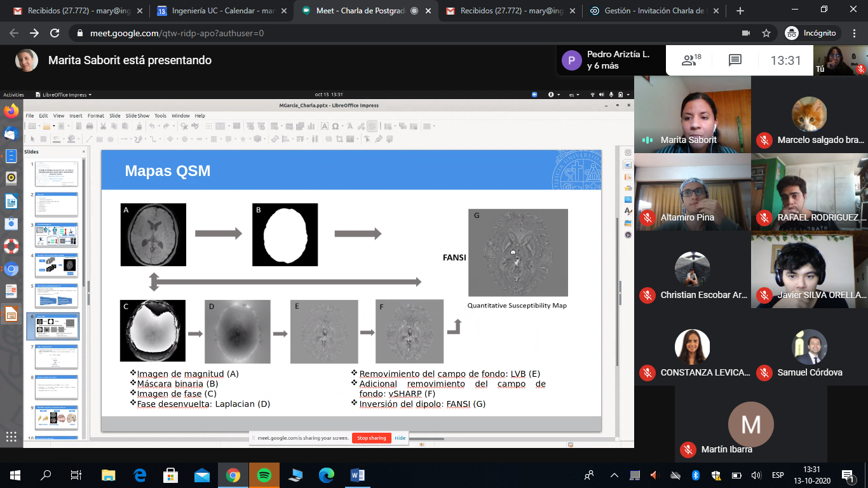
Task: Click Martín Ibarra's M avatar
Action: [750, 424]
